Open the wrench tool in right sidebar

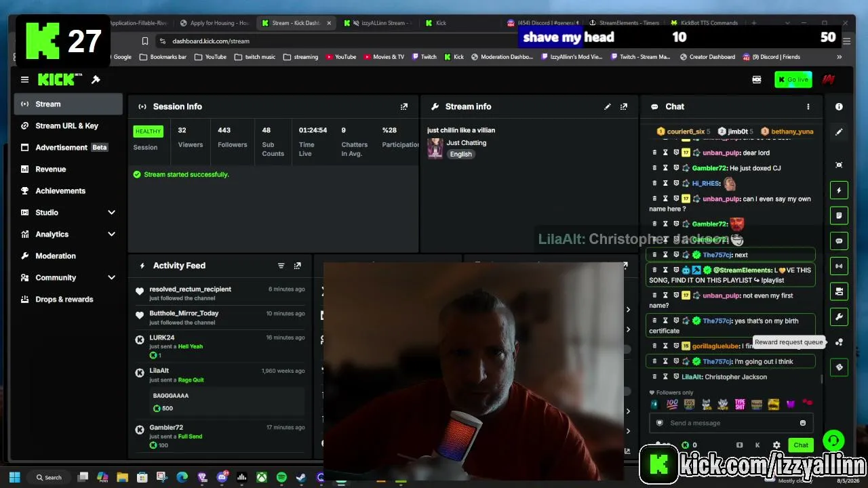(x=839, y=317)
